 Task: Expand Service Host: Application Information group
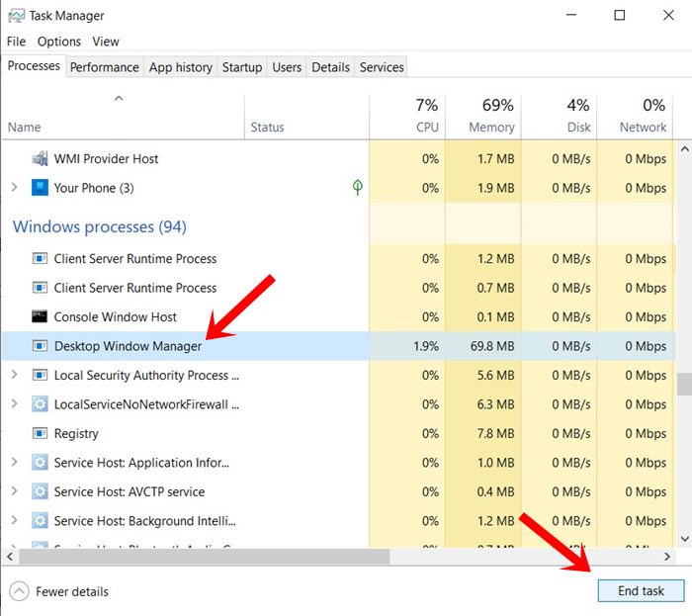(14, 462)
